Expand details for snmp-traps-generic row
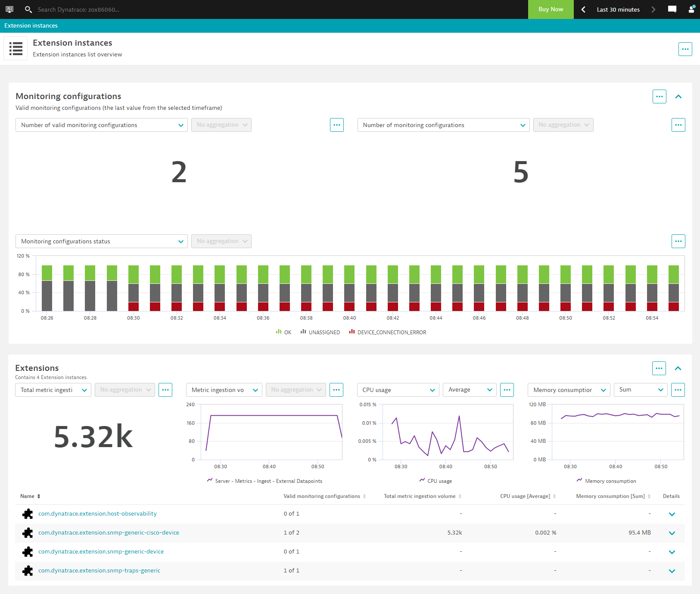 click(672, 571)
